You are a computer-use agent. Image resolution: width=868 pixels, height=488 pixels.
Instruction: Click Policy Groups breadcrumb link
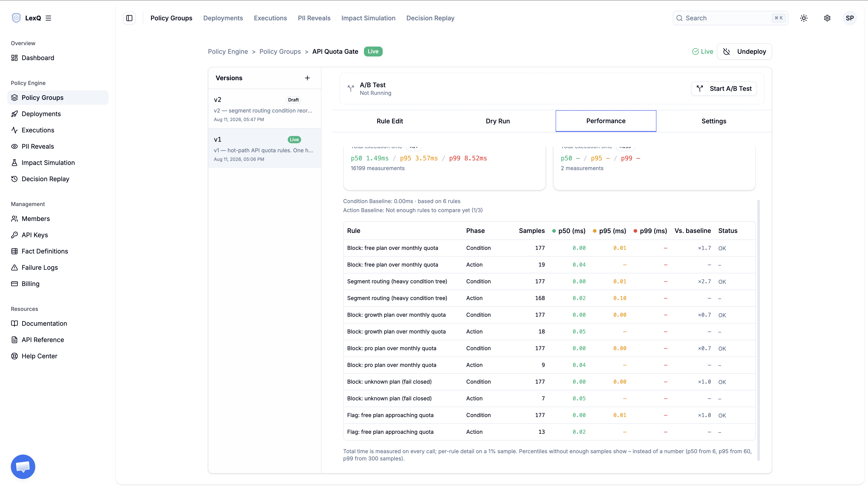coord(280,52)
